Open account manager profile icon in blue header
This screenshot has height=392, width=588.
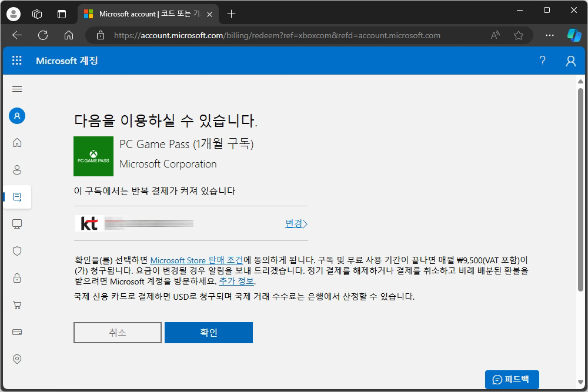click(x=571, y=61)
